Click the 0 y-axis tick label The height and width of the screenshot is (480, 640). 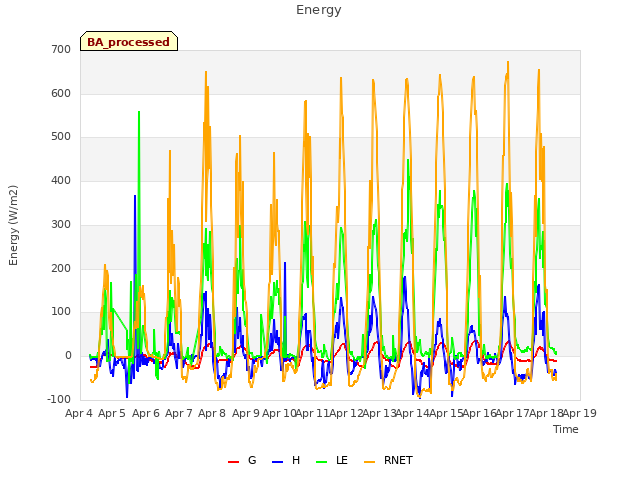(x=68, y=356)
